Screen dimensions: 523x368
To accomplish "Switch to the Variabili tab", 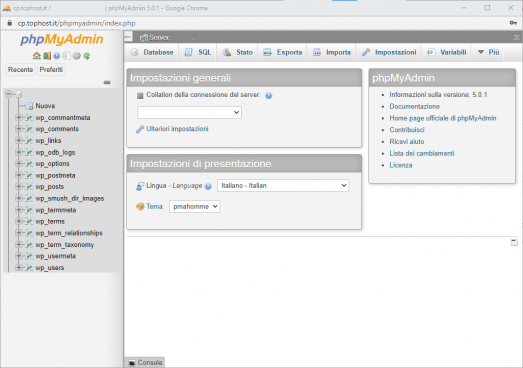I will point(447,52).
